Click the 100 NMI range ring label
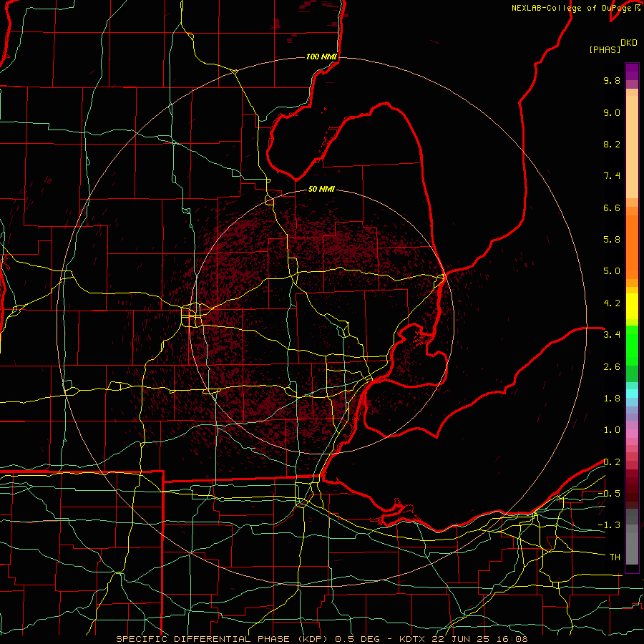 click(321, 57)
